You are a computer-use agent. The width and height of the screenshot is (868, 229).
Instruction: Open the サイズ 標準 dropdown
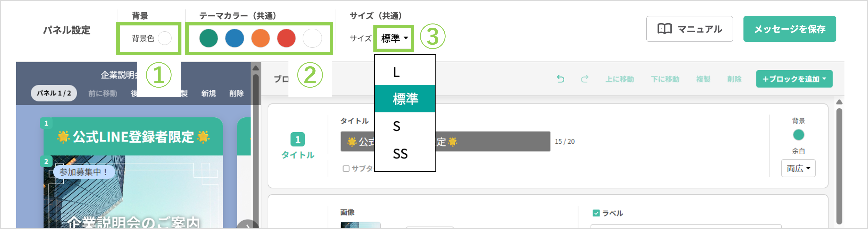point(394,38)
